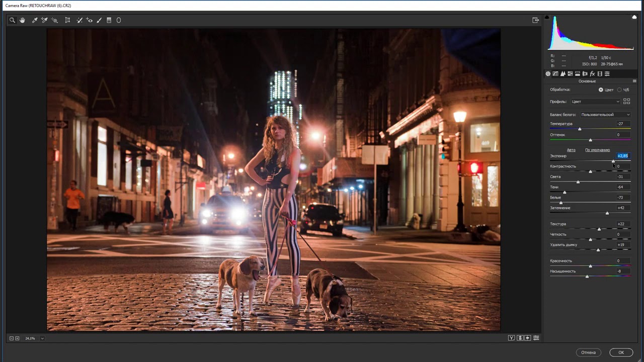Click the Света value field

pos(623,176)
